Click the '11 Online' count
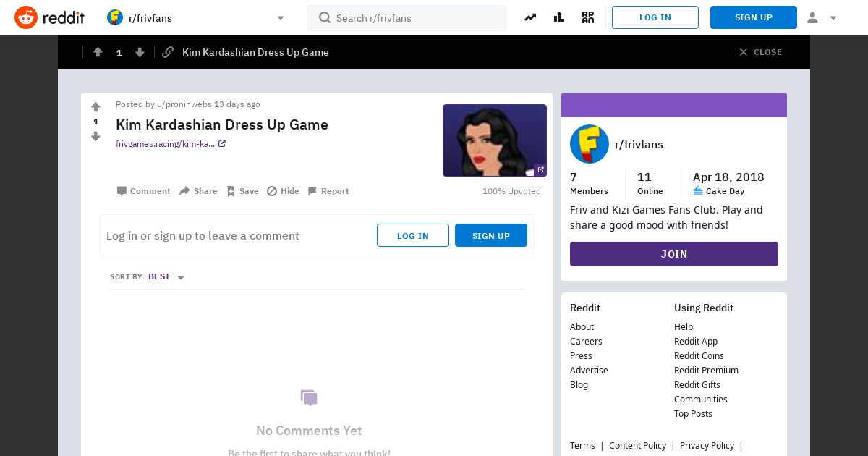 click(650, 183)
